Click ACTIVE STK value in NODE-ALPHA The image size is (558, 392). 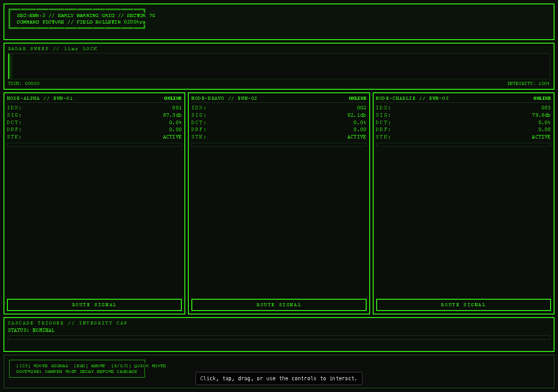coord(172,137)
